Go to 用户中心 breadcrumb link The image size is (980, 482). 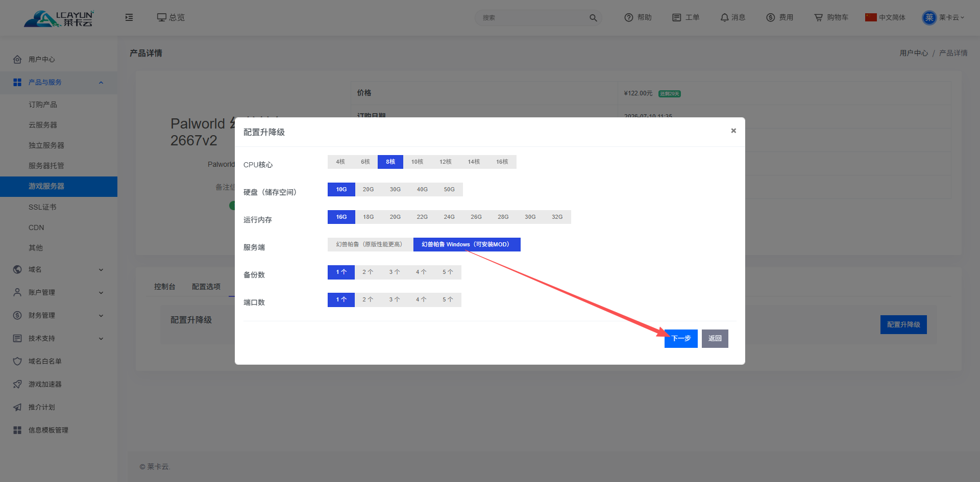[914, 53]
